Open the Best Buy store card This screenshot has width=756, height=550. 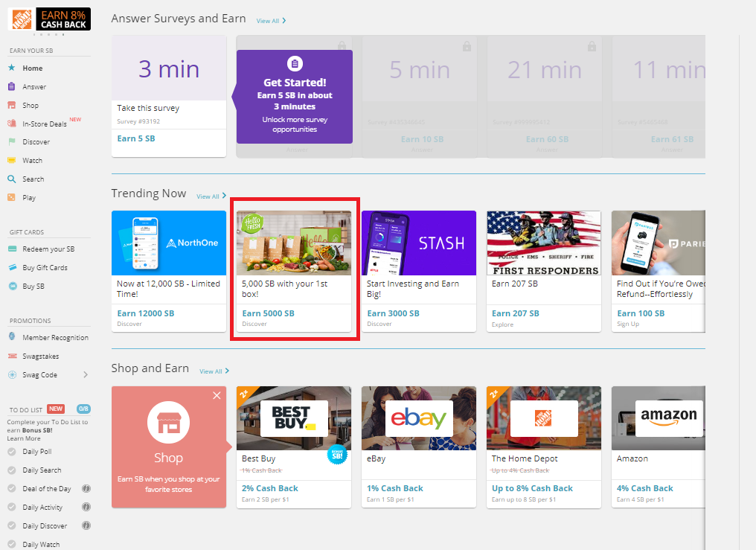(294, 447)
